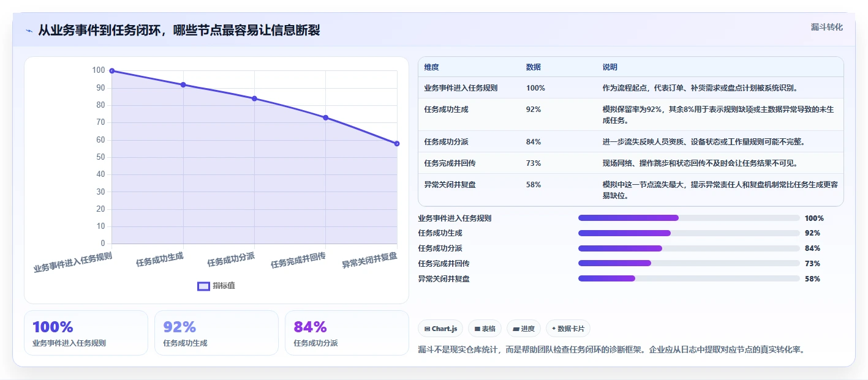Click the x-axis label 业务事件进入任务规则
This screenshot has width=868, height=380.
pos(73,263)
